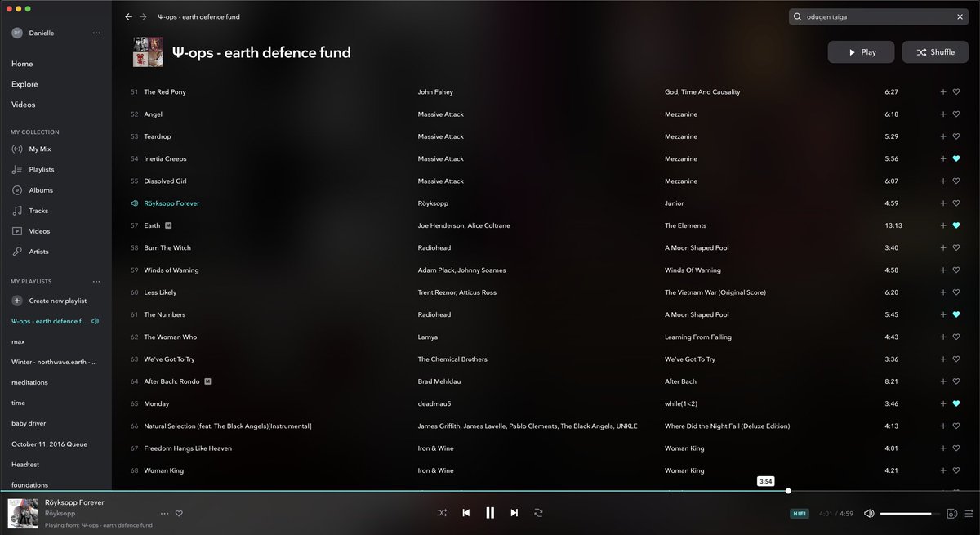
Task: Favorite 'Burn The Witch' heart
Action: pyautogui.click(x=956, y=247)
